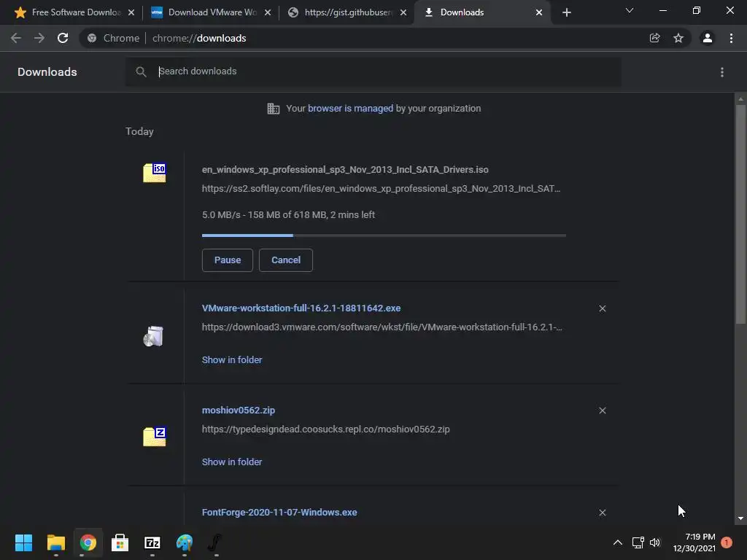747x560 pixels.
Task: Close the Downloads tab
Action: click(539, 12)
